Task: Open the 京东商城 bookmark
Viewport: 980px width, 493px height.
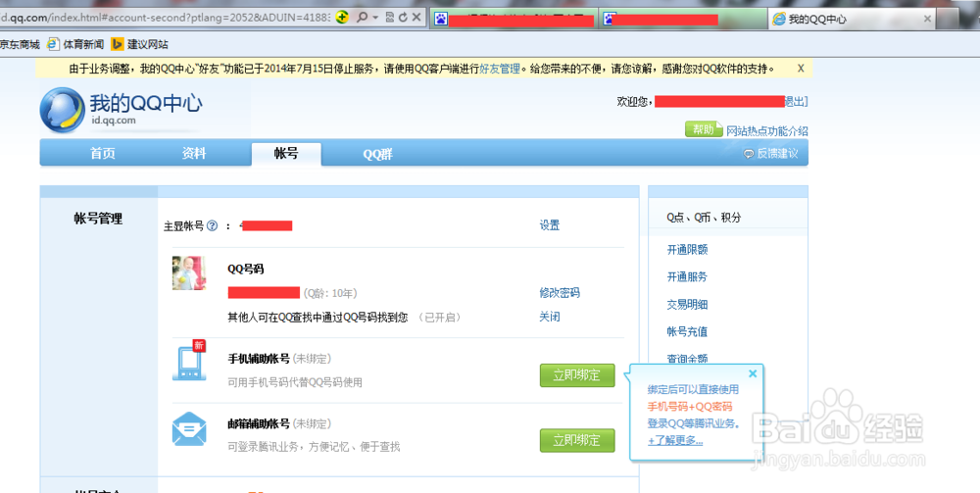Action: (x=20, y=44)
